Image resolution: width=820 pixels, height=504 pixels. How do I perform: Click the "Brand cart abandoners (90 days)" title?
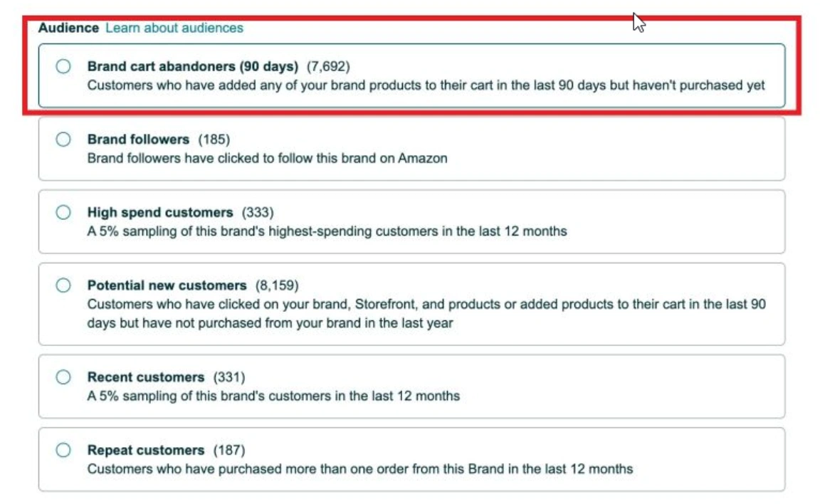[x=192, y=66]
